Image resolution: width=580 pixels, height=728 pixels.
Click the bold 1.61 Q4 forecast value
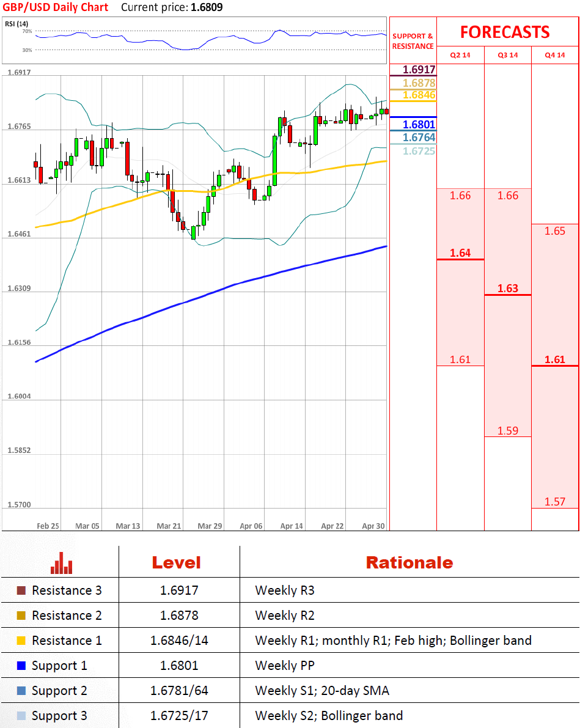(555, 359)
